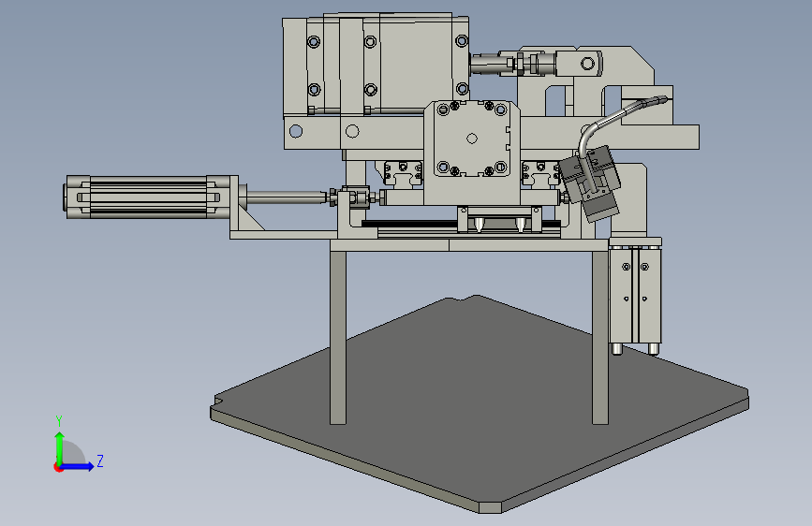Screen dimensions: 812x526
Task: Select the tilted dark gripper block
Action: coord(590,182)
